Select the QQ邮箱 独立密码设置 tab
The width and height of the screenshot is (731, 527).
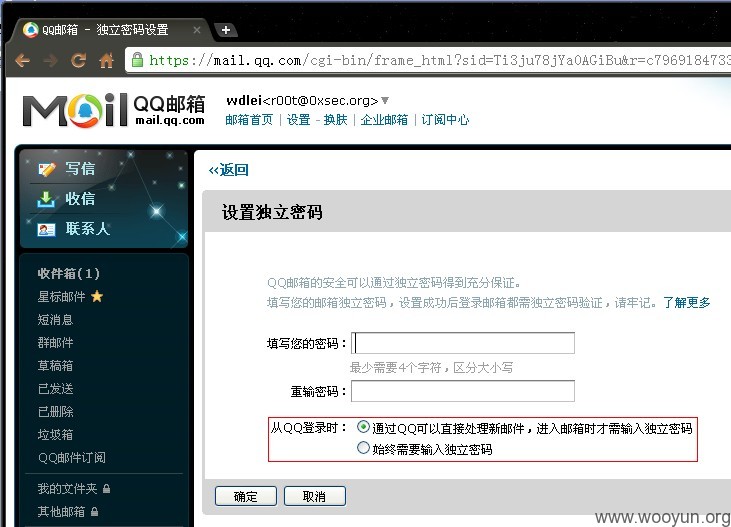[x=112, y=30]
